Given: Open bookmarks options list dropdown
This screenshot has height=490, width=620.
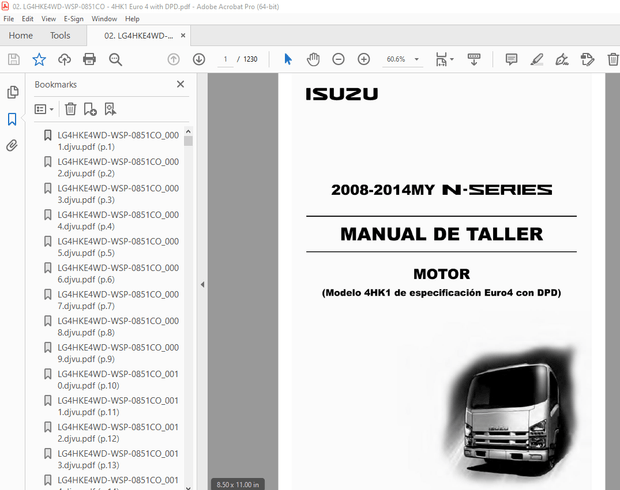Looking at the screenshot, I should click(x=44, y=109).
